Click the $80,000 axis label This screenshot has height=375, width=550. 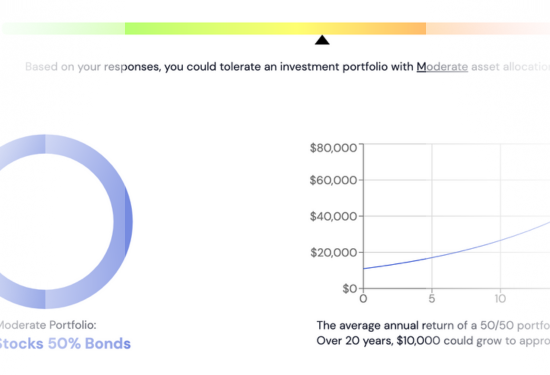point(333,148)
